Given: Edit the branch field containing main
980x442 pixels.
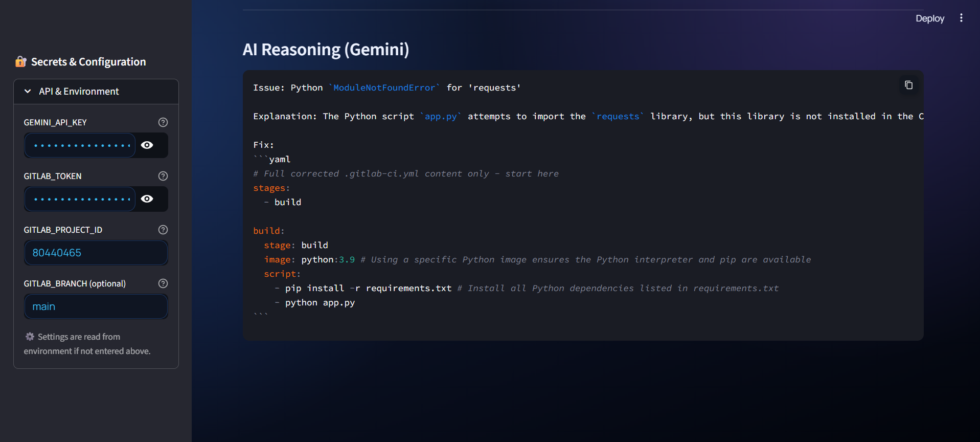Looking at the screenshot, I should coord(96,306).
